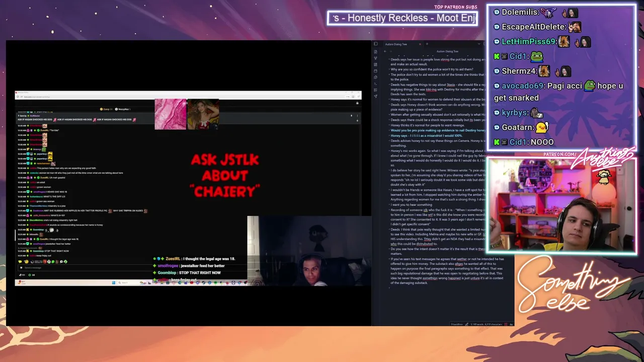This screenshot has width=644, height=362.
Task: Click the LetHimPiss69 username in top chat
Action: pyautogui.click(x=528, y=41)
